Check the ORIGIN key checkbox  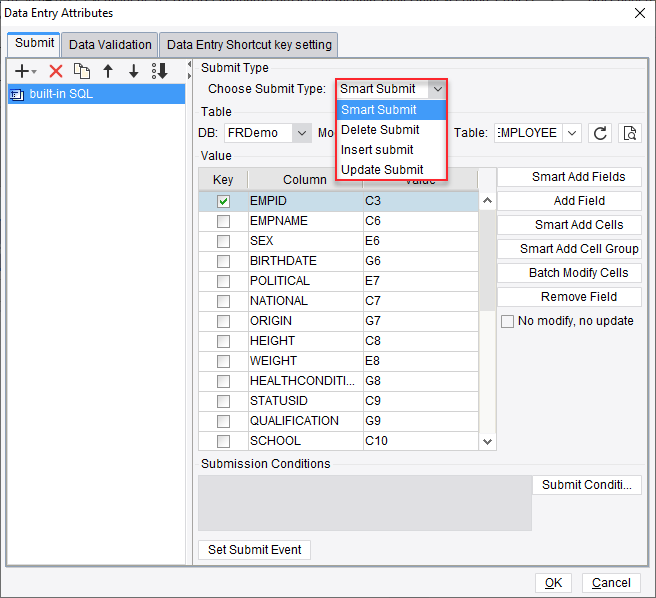tap(223, 321)
